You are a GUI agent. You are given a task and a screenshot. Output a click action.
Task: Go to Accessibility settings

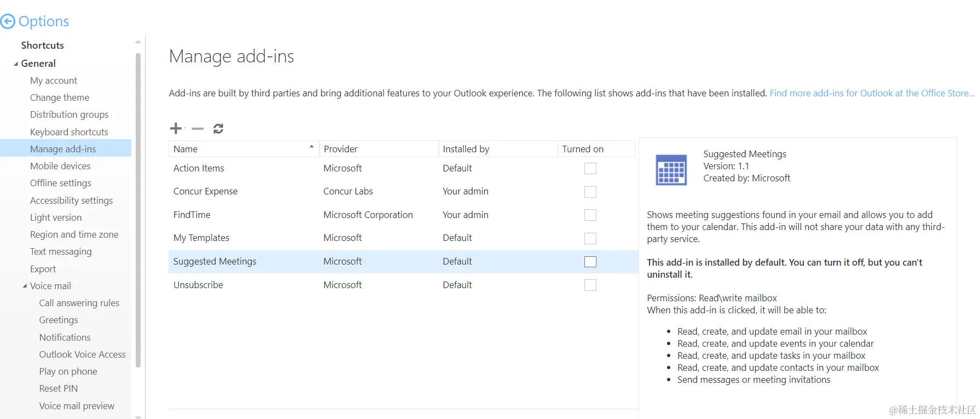pos(72,200)
